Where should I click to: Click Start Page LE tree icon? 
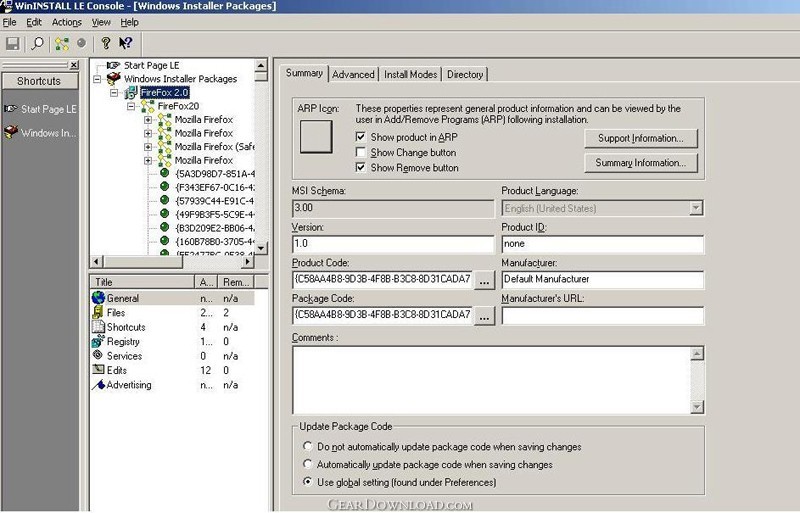pos(113,65)
